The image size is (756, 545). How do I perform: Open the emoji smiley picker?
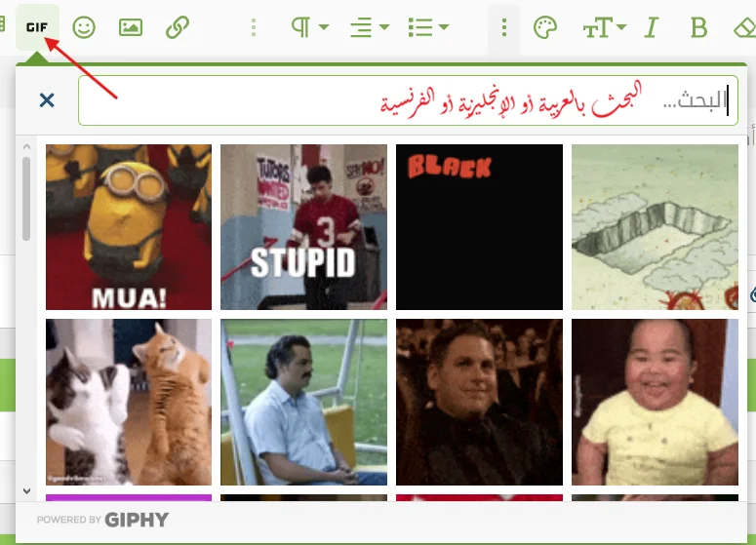[x=84, y=27]
